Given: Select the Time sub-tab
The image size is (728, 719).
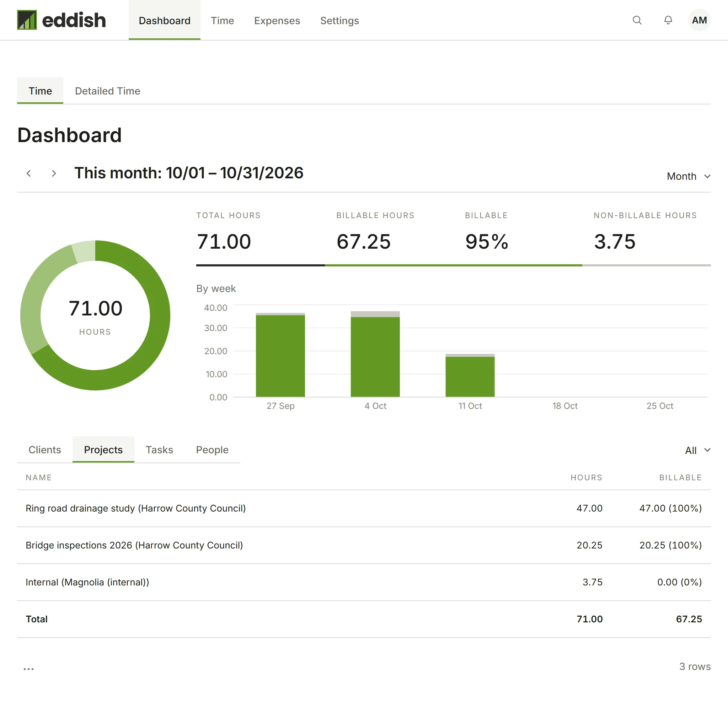Looking at the screenshot, I should point(40,91).
